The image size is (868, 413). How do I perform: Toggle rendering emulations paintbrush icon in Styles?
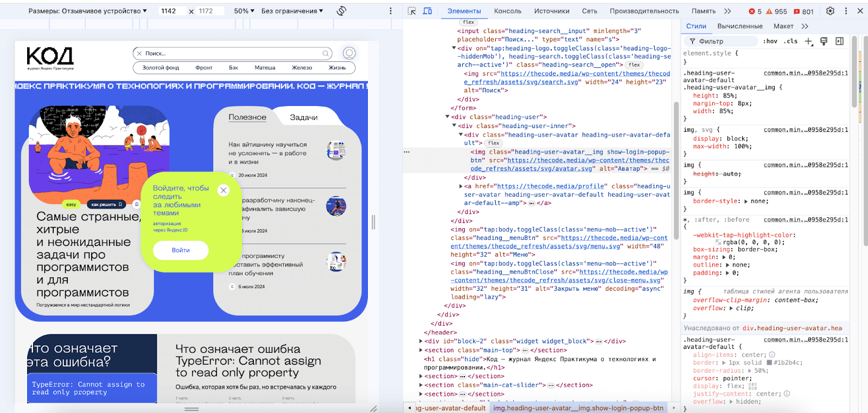(824, 41)
